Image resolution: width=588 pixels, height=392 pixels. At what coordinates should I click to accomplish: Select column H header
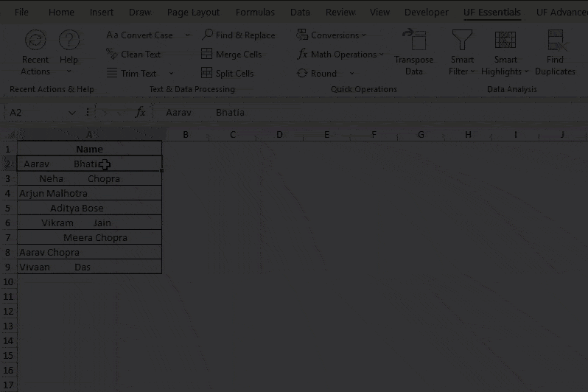point(468,134)
